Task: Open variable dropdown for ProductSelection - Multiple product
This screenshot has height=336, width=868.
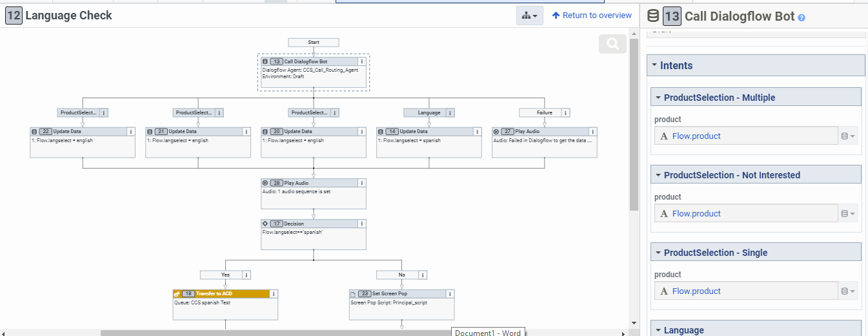Action: click(x=848, y=136)
